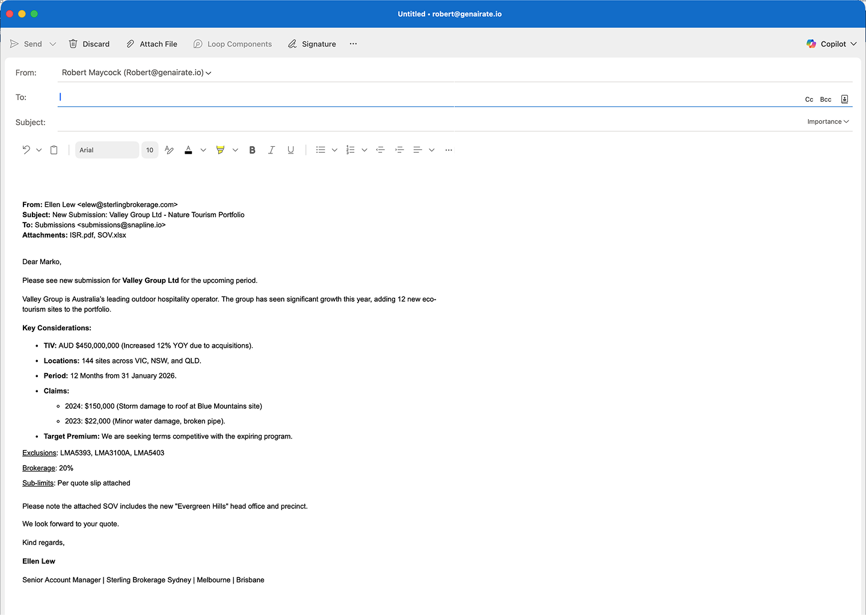
Task: Click the Send button
Action: click(x=26, y=44)
